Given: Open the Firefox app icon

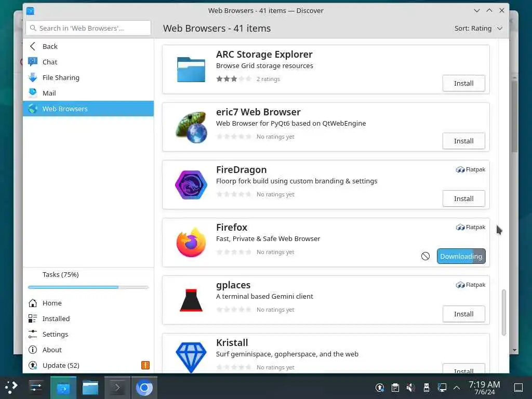Looking at the screenshot, I should pyautogui.click(x=191, y=243).
